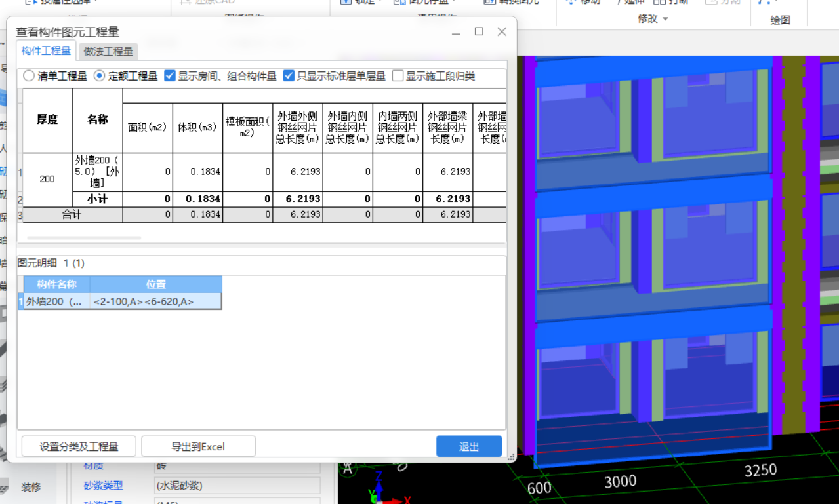Click the 模板面积(m2) column header

pyautogui.click(x=248, y=127)
